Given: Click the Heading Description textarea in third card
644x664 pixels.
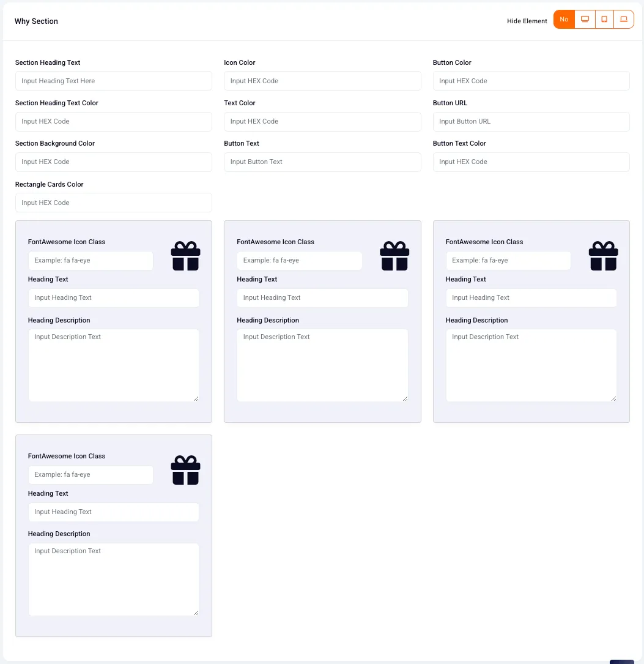Looking at the screenshot, I should (x=531, y=365).
